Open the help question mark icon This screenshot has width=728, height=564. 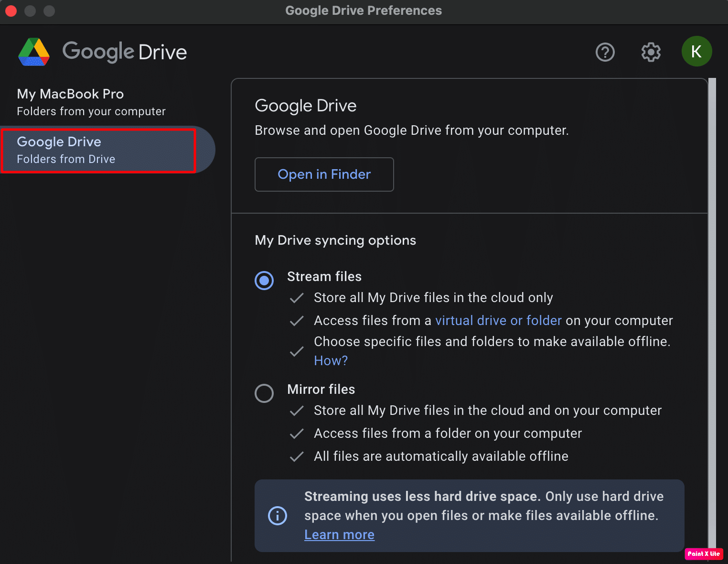(x=605, y=52)
